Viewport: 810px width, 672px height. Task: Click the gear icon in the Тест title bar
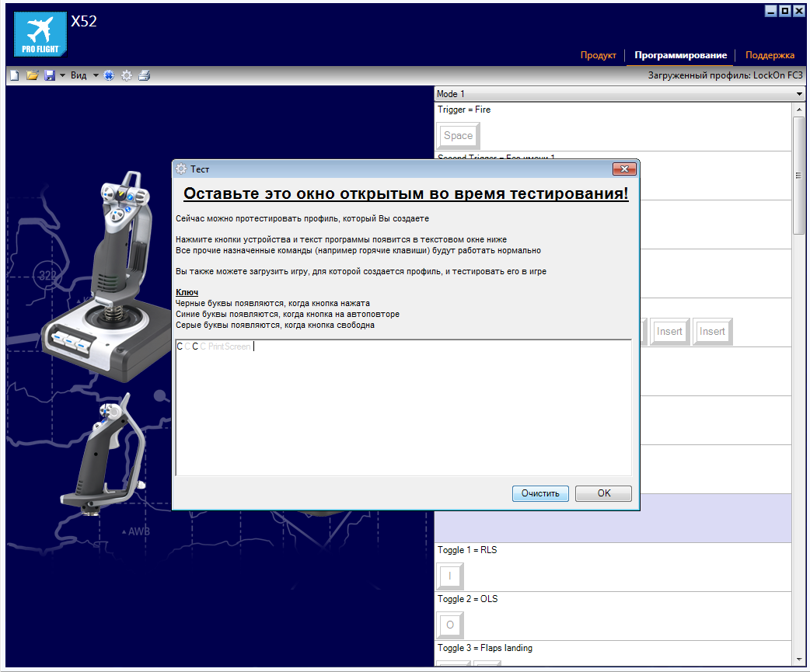point(181,169)
